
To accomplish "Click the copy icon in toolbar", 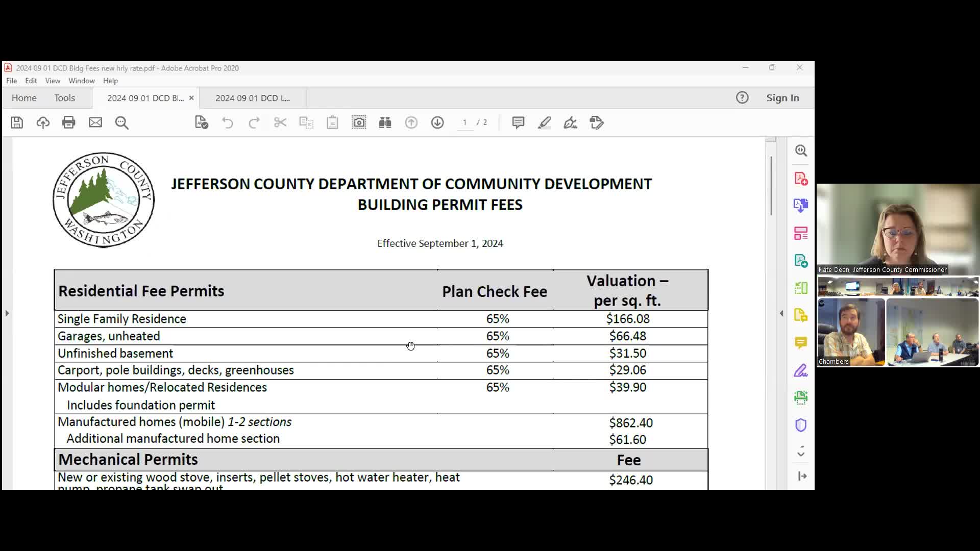I will click(x=306, y=122).
